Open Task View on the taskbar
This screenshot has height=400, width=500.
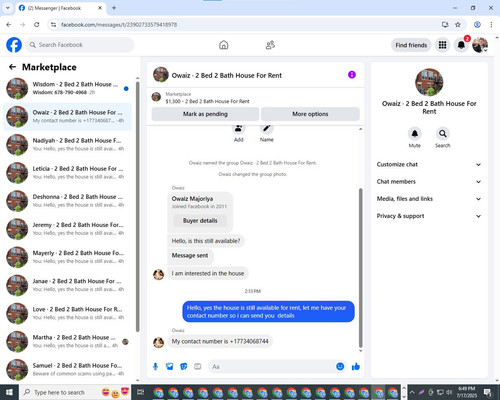pos(140,392)
